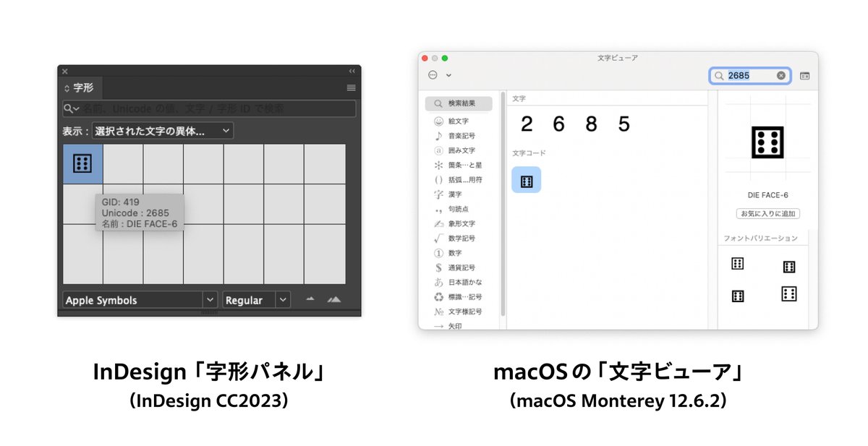868x446 pixels.
Task: Click お気に入りに追加 button
Action: click(x=768, y=214)
